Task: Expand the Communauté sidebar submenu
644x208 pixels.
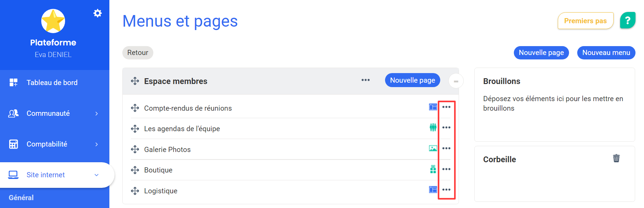Action: pyautogui.click(x=96, y=113)
